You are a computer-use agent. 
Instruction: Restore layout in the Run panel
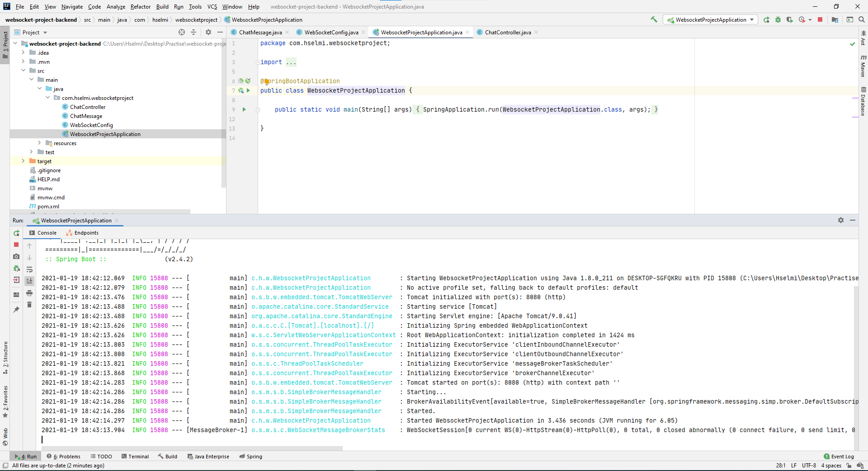coord(16,295)
